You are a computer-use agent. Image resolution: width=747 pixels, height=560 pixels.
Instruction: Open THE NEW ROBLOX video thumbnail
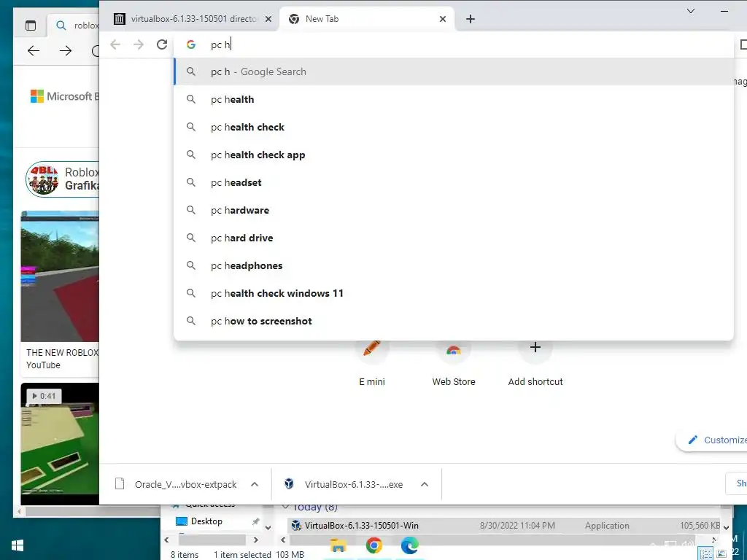point(60,276)
